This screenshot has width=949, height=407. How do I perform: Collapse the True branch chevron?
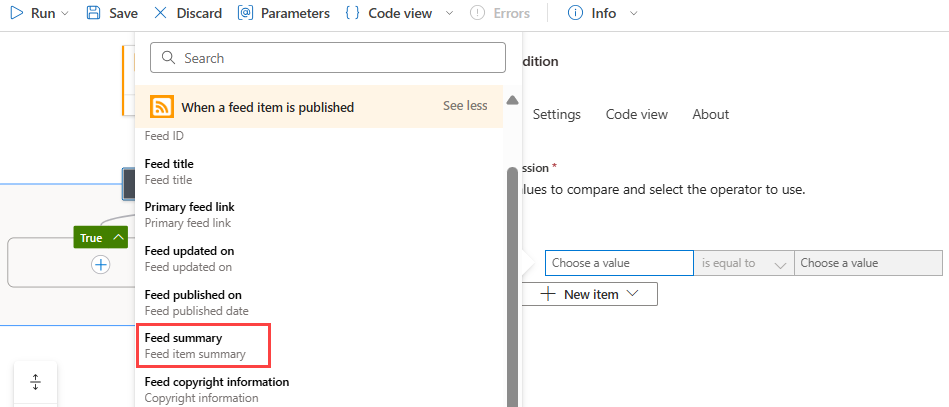[118, 238]
